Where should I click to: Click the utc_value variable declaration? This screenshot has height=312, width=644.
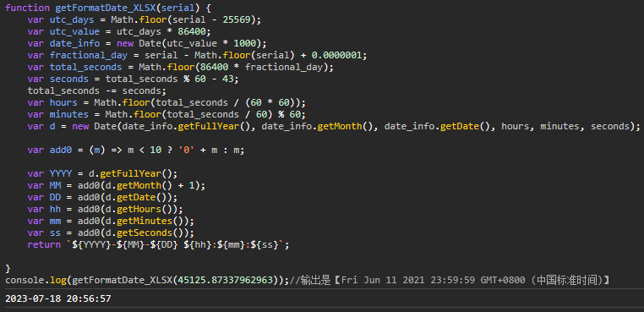coord(74,31)
